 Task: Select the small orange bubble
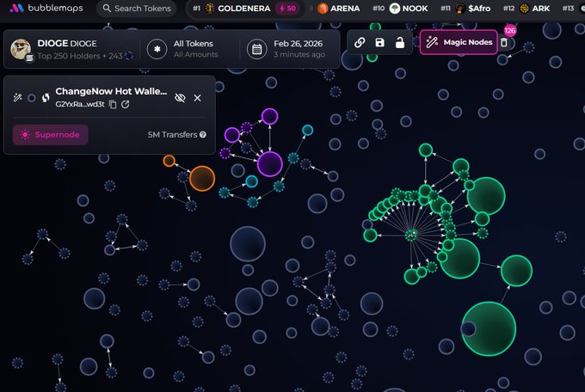pyautogui.click(x=169, y=161)
